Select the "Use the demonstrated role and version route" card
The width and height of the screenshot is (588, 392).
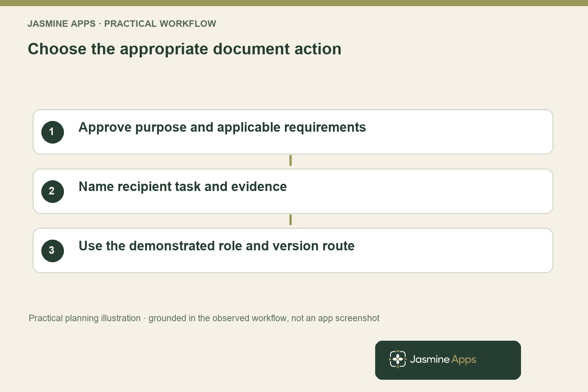pyautogui.click(x=293, y=251)
